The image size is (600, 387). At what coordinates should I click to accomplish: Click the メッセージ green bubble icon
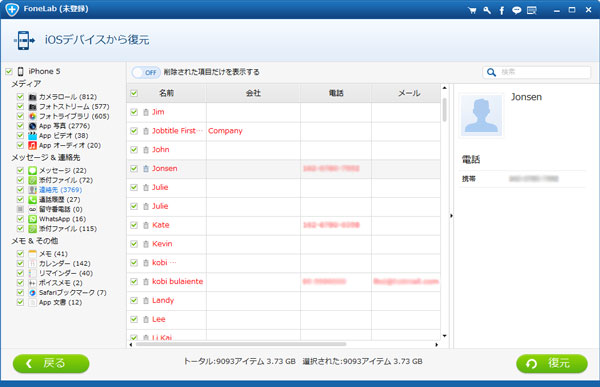coord(33,170)
